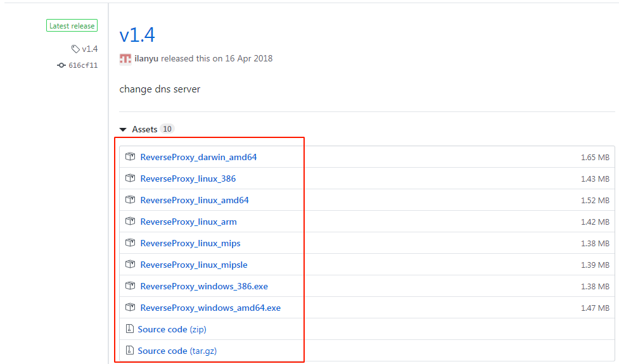Download Source code (zip)

click(x=172, y=329)
